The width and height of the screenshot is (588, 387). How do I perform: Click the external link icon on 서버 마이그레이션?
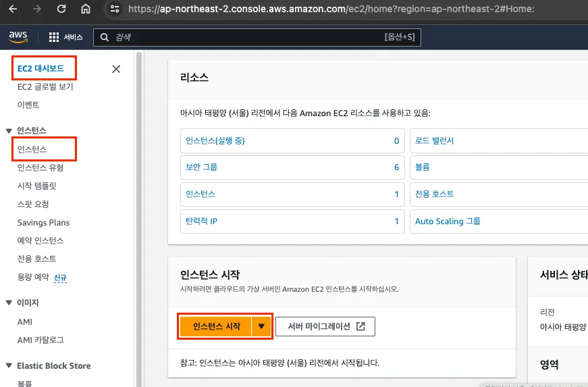[360, 326]
